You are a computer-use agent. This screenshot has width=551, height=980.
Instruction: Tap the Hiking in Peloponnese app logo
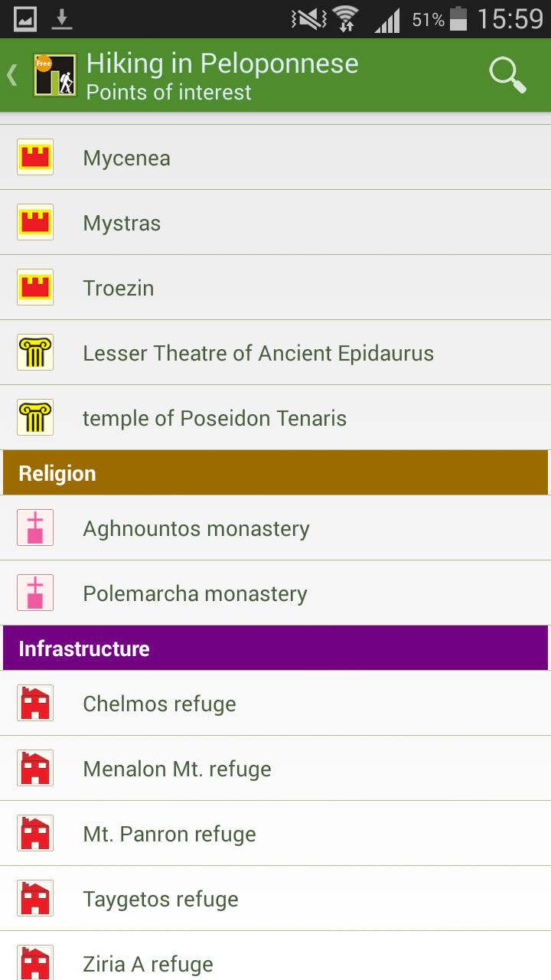click(55, 75)
